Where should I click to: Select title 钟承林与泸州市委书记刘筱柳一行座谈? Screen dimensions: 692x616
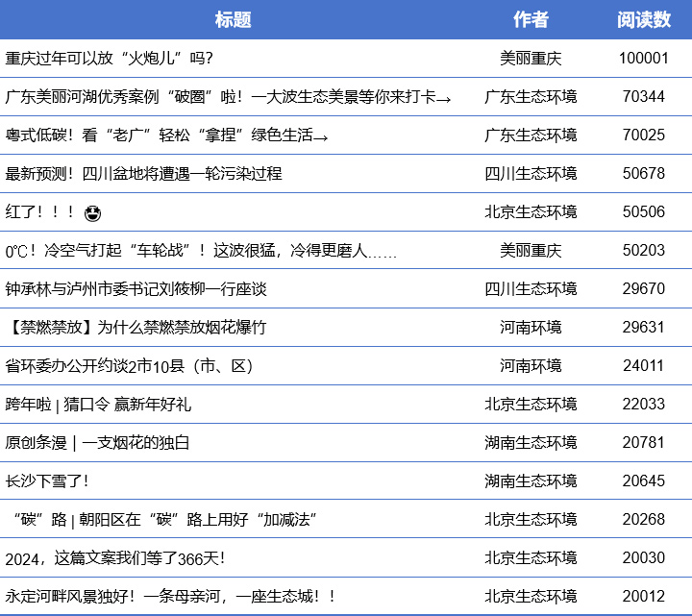pyautogui.click(x=136, y=289)
